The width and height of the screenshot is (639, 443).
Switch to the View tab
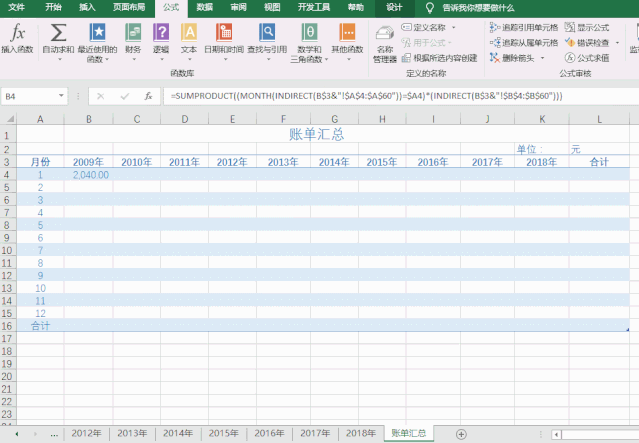click(x=272, y=8)
